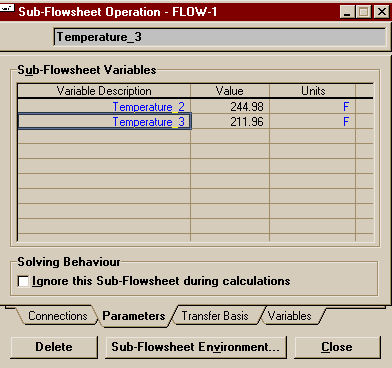Close window using the X title button

(x=381, y=12)
